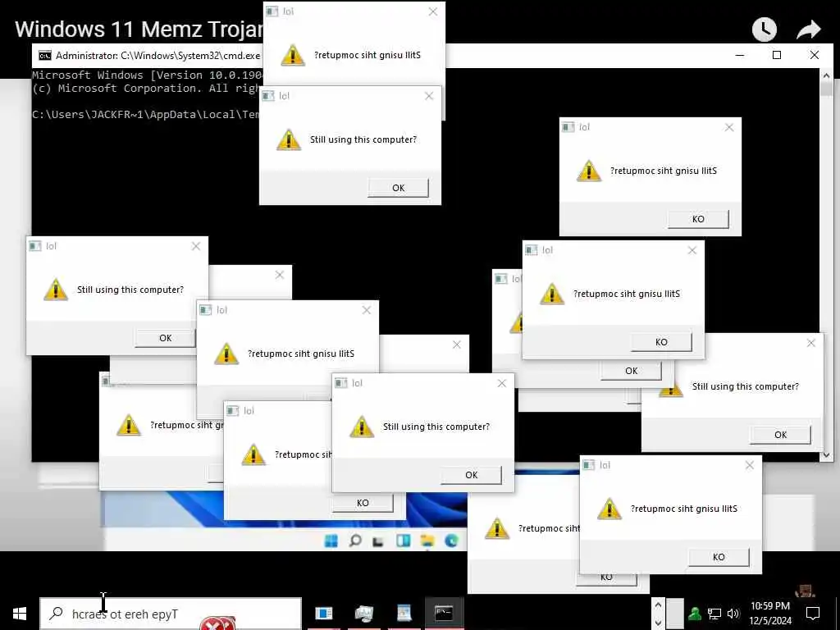Screen dimensions: 840x630
Task: Click the cmd window scrollbar thumb
Action: click(x=826, y=89)
